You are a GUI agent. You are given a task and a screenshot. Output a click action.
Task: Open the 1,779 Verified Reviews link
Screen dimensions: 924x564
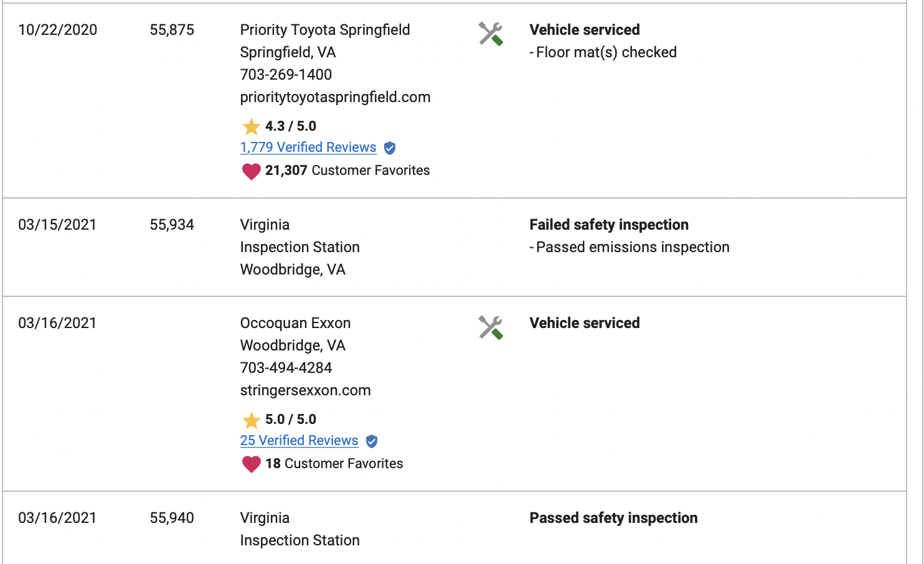[308, 148]
